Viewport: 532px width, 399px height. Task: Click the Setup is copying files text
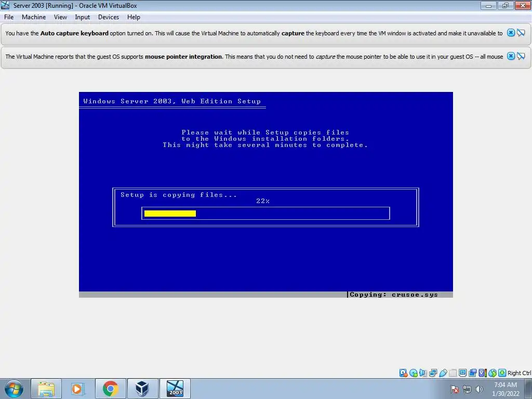coord(179,195)
